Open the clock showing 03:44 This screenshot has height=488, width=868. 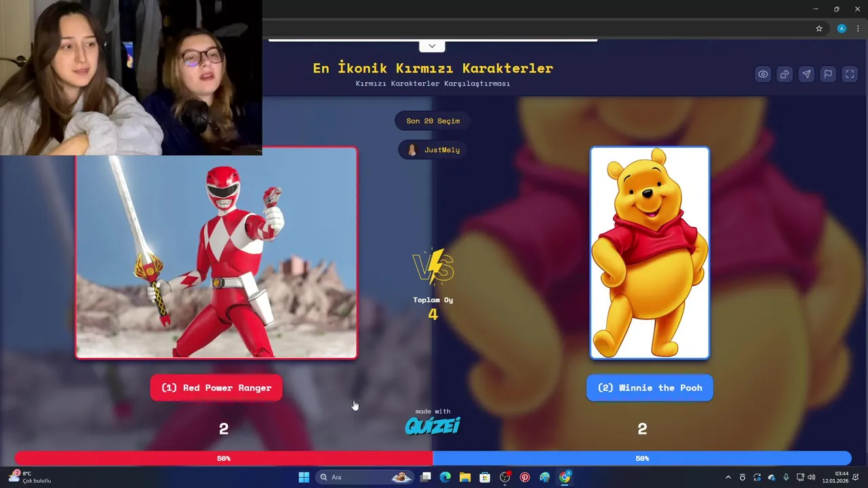[835, 477]
